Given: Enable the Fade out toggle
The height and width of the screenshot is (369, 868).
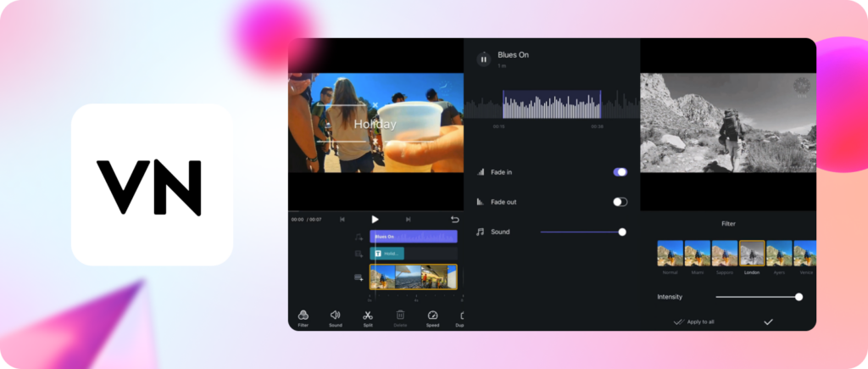Looking at the screenshot, I should [x=620, y=202].
